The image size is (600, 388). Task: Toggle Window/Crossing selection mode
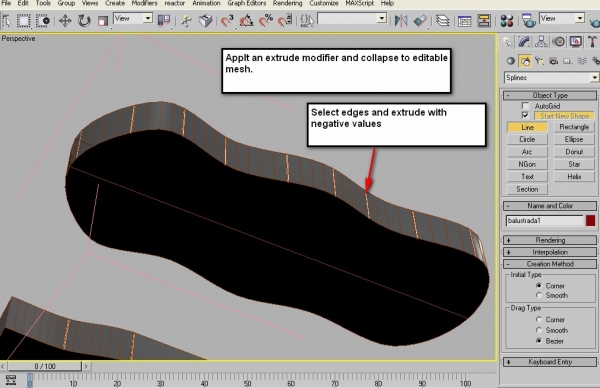point(42,20)
